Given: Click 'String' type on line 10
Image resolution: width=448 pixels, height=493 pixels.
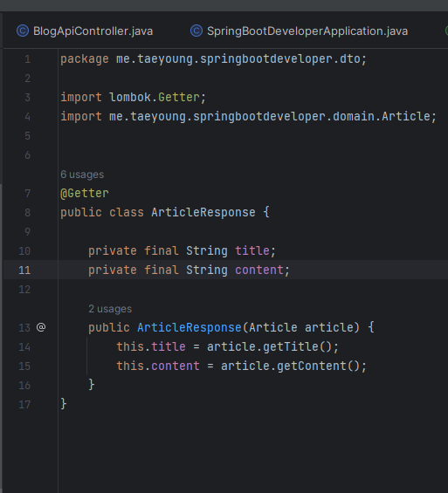Looking at the screenshot, I should (x=207, y=251).
